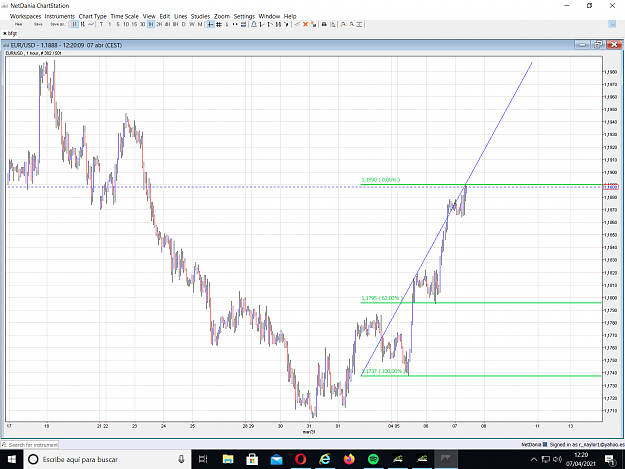
Task: Toggle the chart grid icon
Action: coord(219,24)
